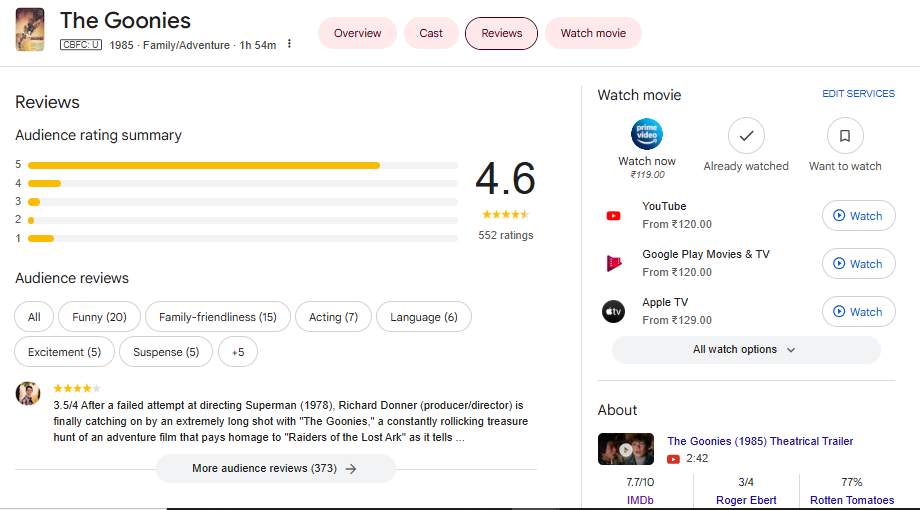Go to the Overview tab
This screenshot has height=510, width=920.
tap(357, 33)
